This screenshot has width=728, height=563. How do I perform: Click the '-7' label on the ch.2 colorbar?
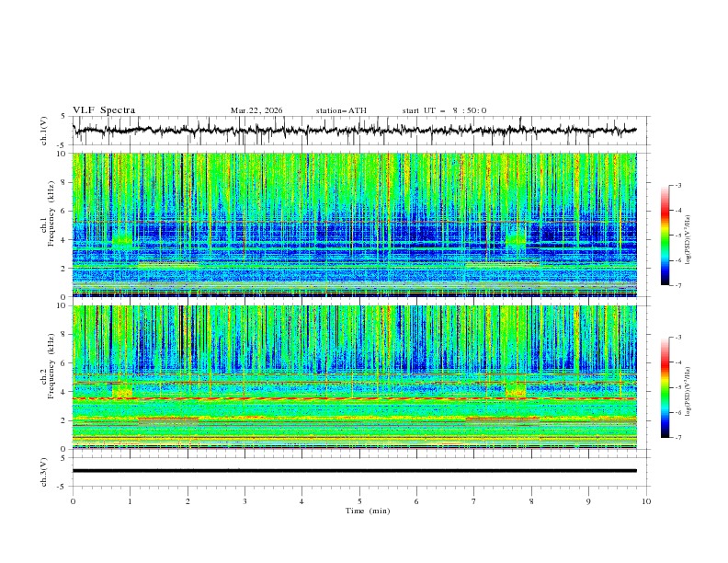pyautogui.click(x=677, y=438)
